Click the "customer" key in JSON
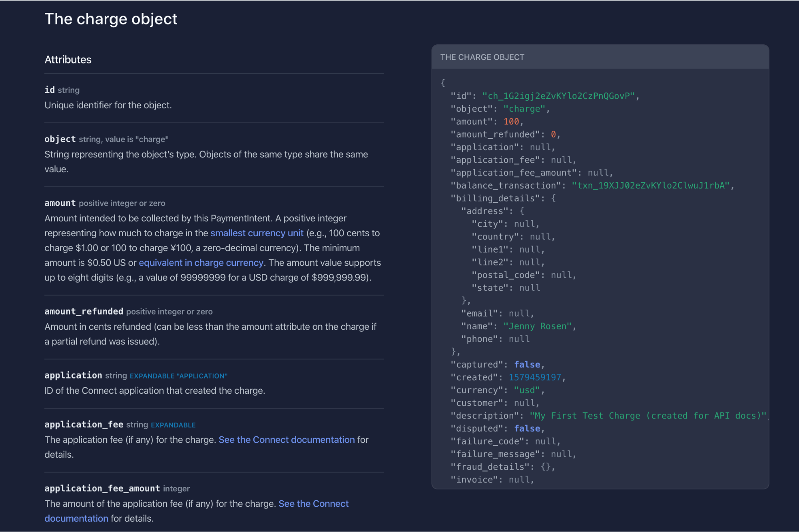The height and width of the screenshot is (532, 799). [477, 403]
